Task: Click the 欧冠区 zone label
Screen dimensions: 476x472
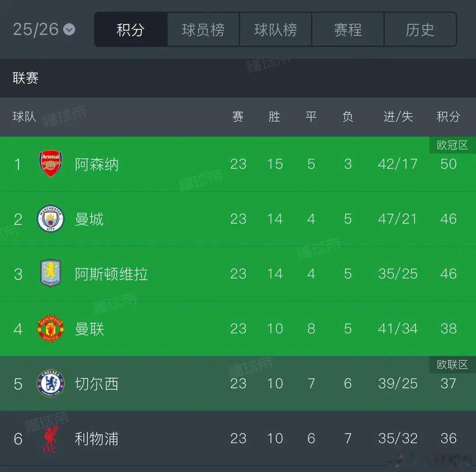Action: point(452,145)
